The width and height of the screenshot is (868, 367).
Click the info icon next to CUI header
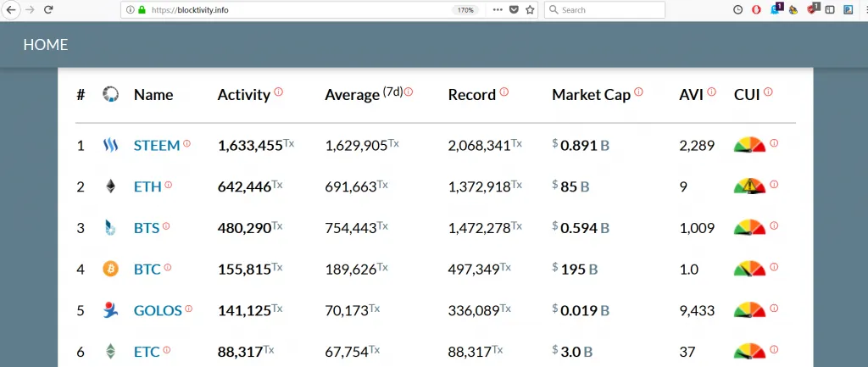pyautogui.click(x=768, y=92)
